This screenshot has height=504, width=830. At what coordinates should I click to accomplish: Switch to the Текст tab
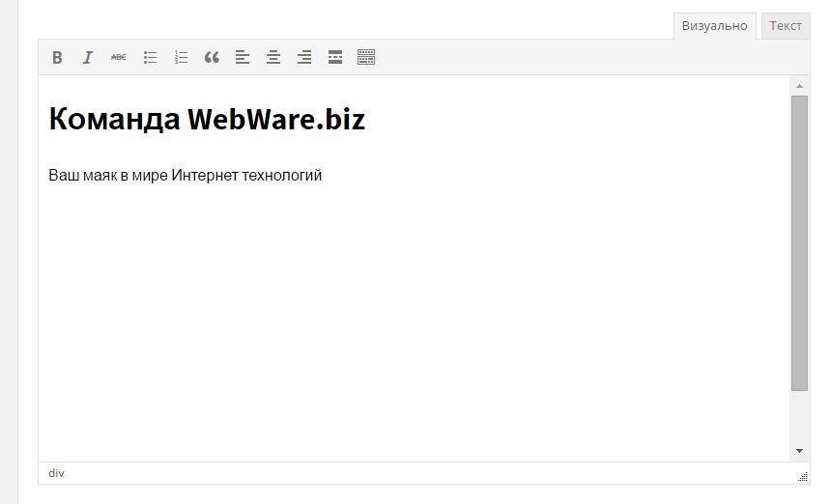[786, 26]
